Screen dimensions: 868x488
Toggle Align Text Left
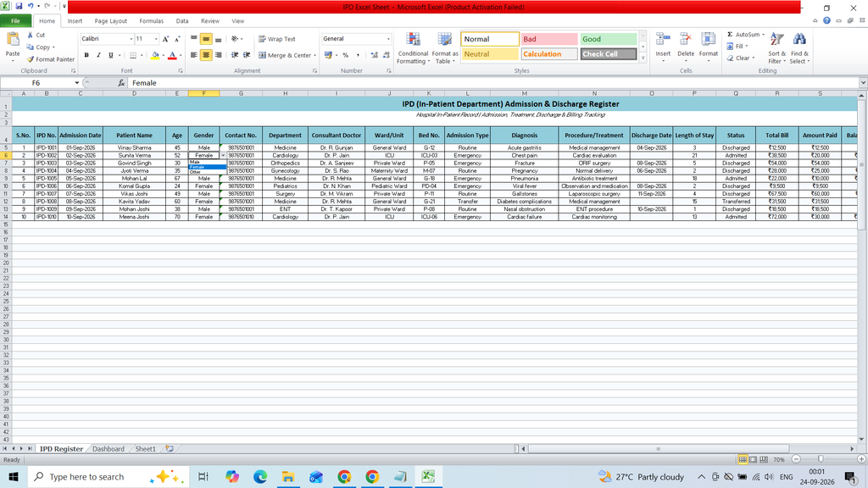[x=194, y=55]
